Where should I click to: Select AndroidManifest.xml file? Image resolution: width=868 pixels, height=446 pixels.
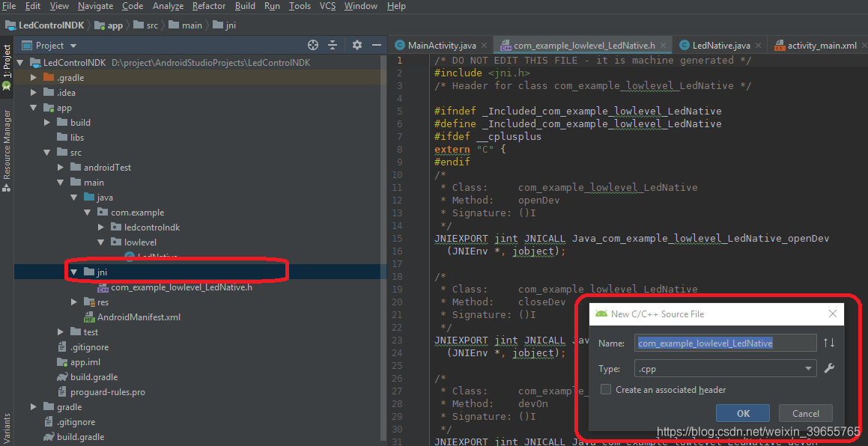[x=139, y=317]
